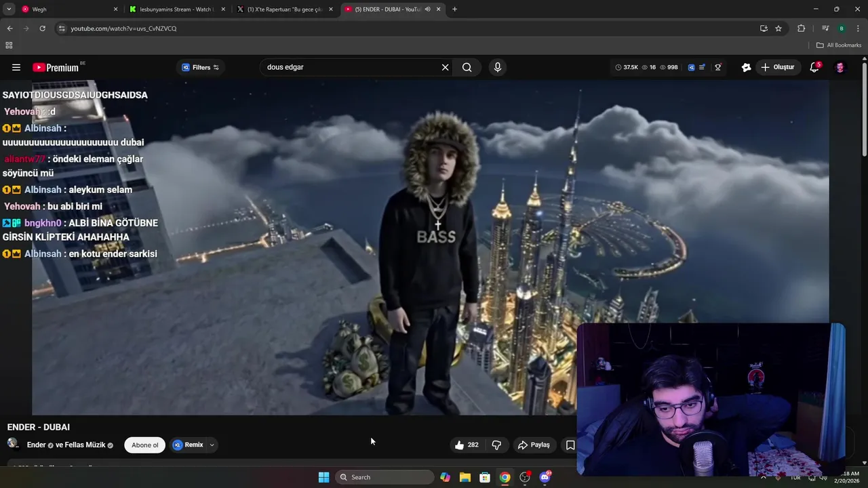Open Copilot from the taskbar
The image size is (868, 488).
[x=445, y=477]
